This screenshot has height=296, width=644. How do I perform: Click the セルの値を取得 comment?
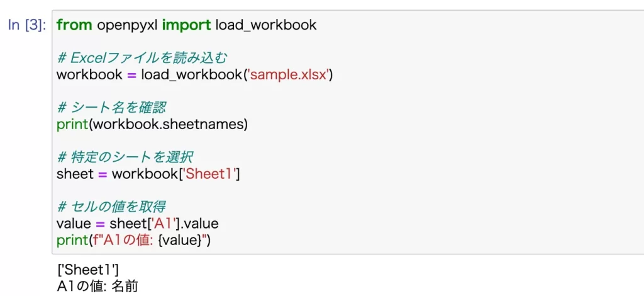coord(111,207)
